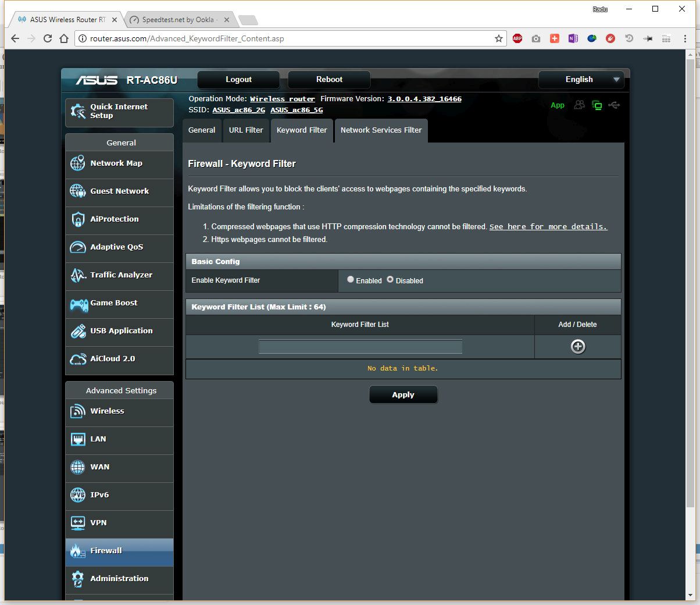The width and height of the screenshot is (700, 605).
Task: Click the Apply button
Action: click(403, 395)
